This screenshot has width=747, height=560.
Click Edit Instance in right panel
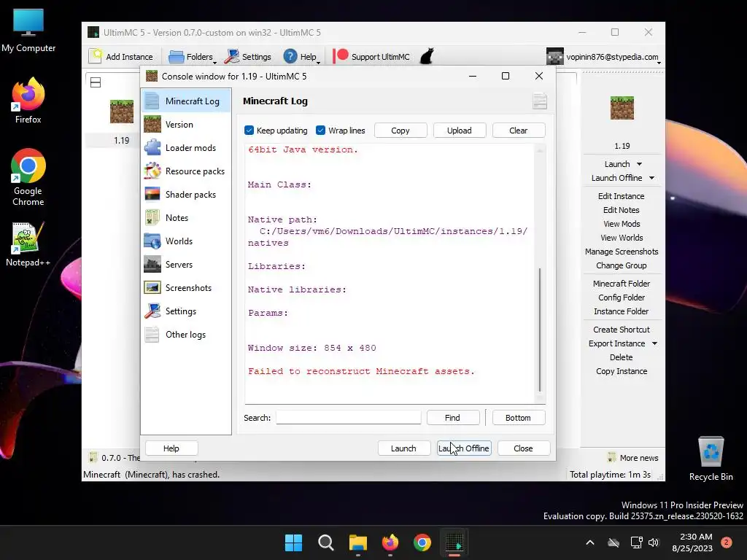(622, 196)
